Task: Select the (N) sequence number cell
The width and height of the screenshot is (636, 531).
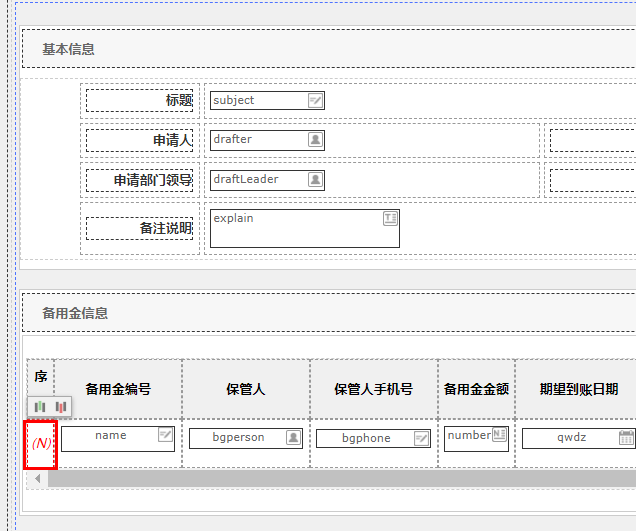Action: [41, 445]
